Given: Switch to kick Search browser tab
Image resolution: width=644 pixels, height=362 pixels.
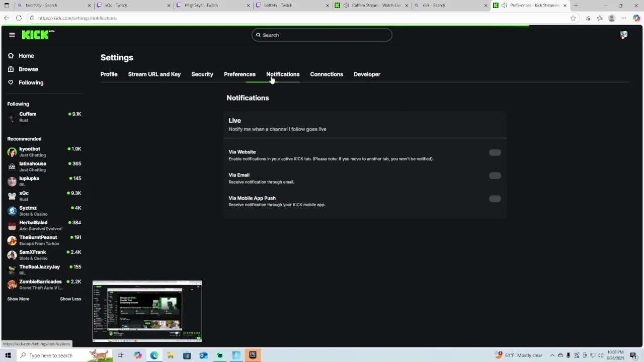Looking at the screenshot, I should [450, 6].
